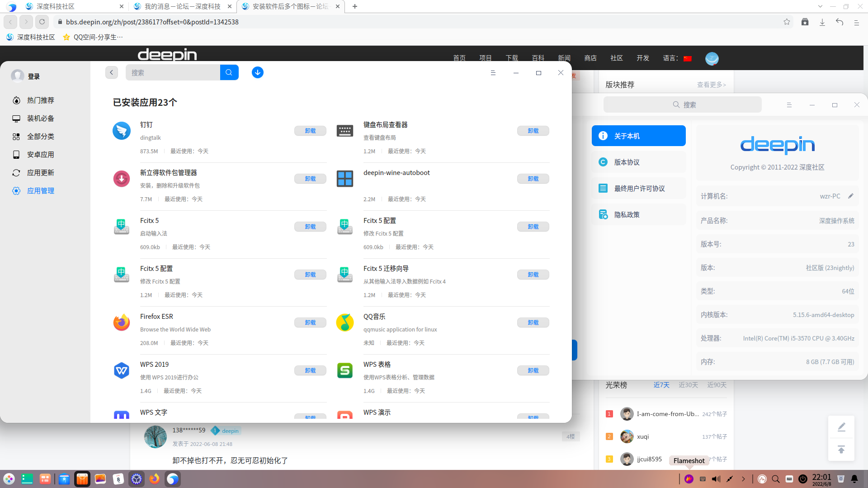Screen dimensions: 868x488
Task: Click the 键盘布局查看器 keyboard icon
Action: pyautogui.click(x=345, y=131)
